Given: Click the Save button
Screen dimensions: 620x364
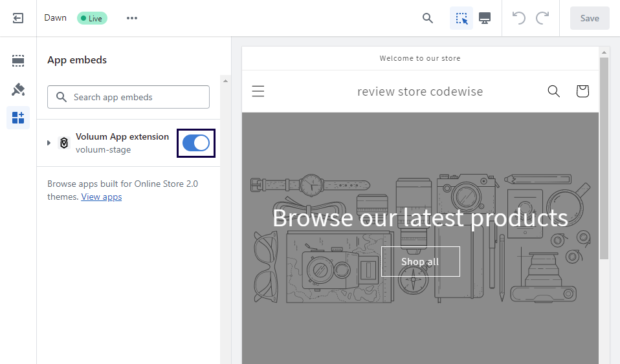Looking at the screenshot, I should [590, 18].
